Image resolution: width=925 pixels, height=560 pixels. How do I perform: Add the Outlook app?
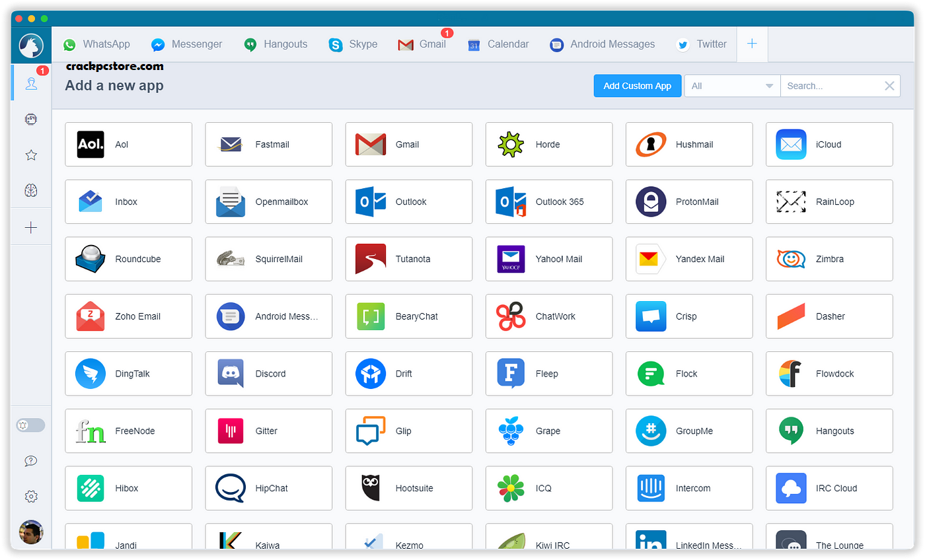pyautogui.click(x=409, y=201)
